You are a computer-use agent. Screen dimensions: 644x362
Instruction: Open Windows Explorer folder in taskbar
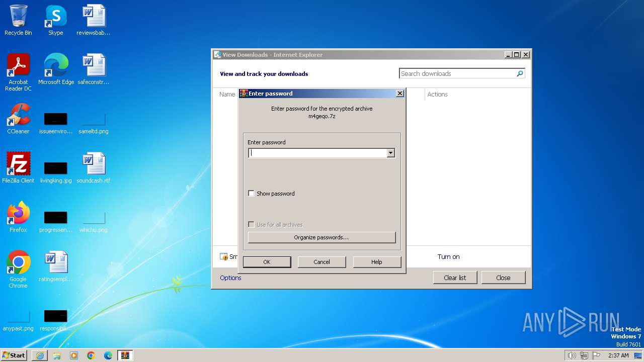[57, 355]
